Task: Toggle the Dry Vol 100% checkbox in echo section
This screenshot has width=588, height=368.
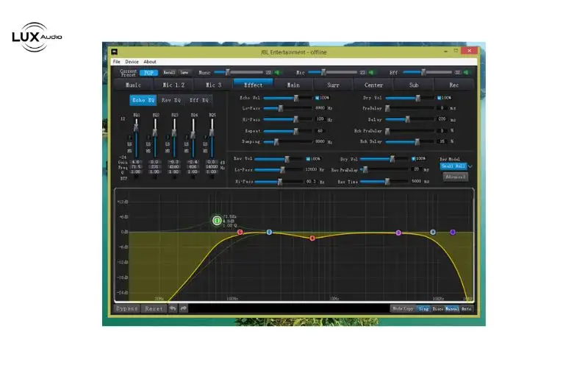Action: [x=440, y=98]
